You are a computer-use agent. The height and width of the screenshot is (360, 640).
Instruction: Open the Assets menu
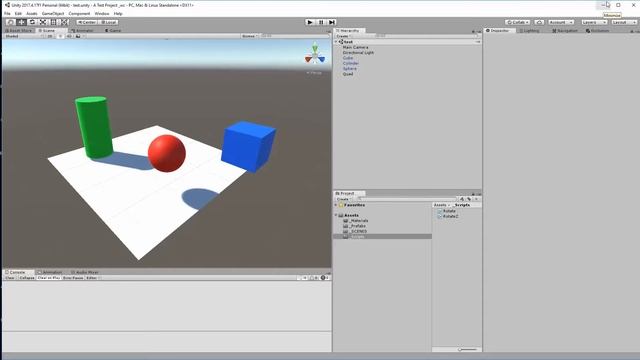pyautogui.click(x=32, y=13)
